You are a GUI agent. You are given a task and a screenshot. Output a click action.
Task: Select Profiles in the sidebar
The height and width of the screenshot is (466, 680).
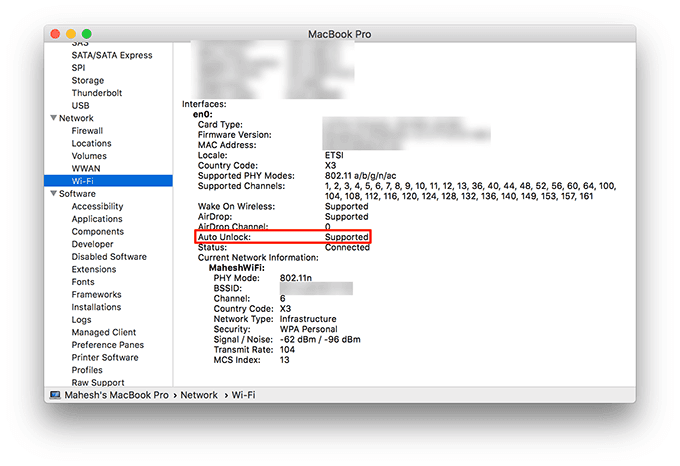[x=87, y=370]
